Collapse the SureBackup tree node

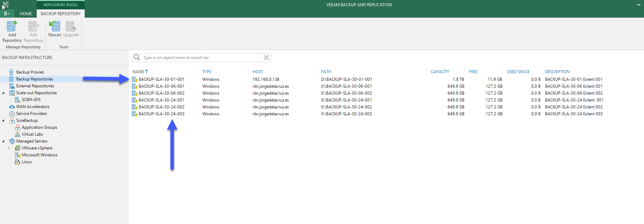pyautogui.click(x=3, y=120)
